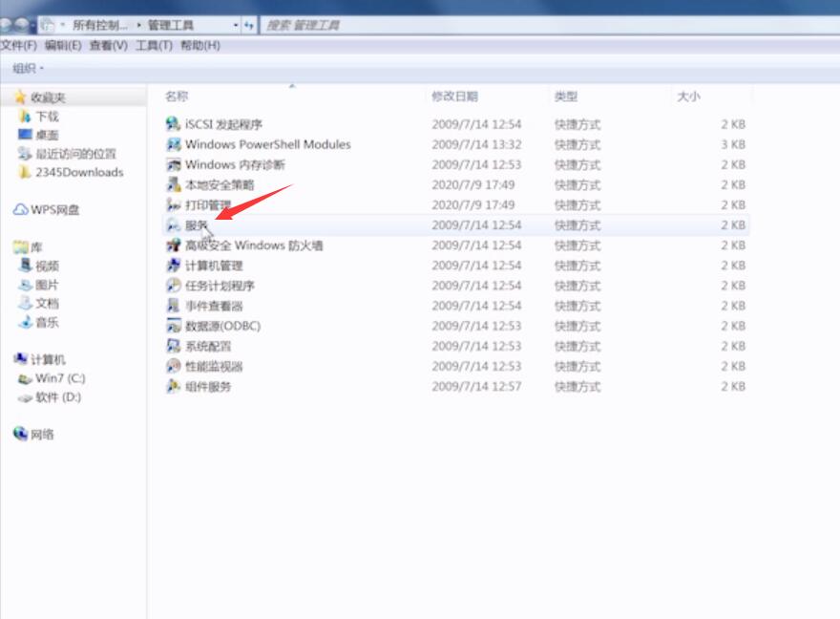Click the Windows 内存诊断 icon
This screenshot has height=619, width=840.
(173, 164)
